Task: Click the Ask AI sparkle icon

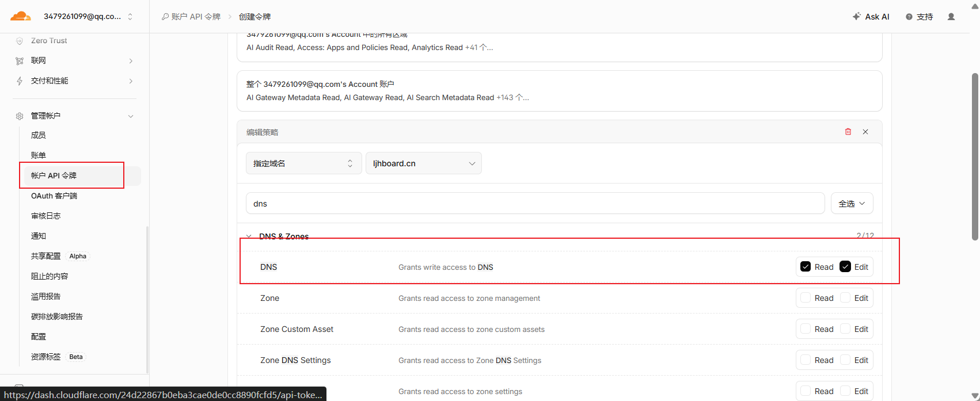Action: point(857,16)
